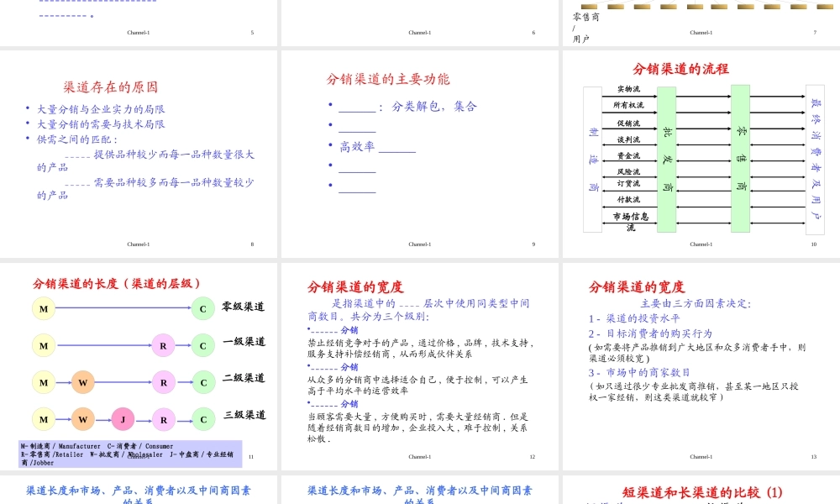Click the 所有权流 label
The height and width of the screenshot is (504, 840).
pyautogui.click(x=628, y=105)
